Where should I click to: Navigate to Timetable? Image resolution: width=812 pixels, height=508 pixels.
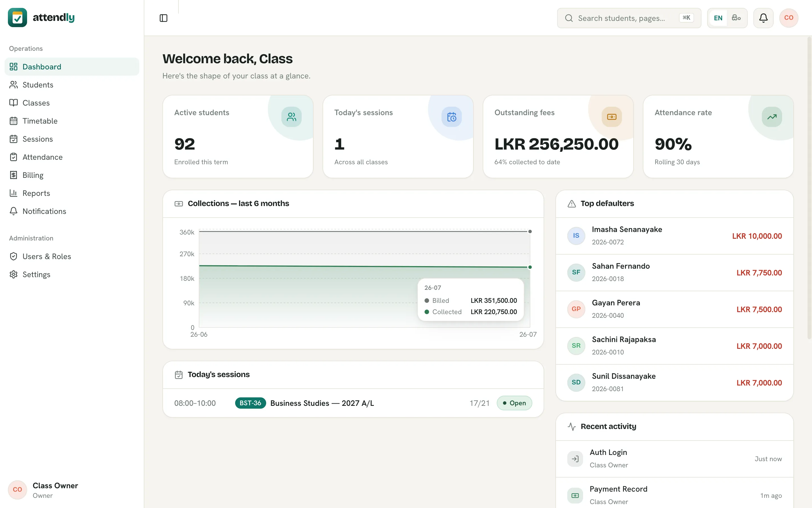tap(72, 121)
